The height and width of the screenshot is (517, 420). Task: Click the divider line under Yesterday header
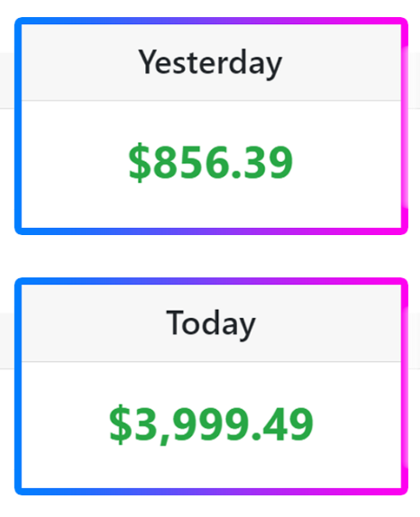click(211, 100)
